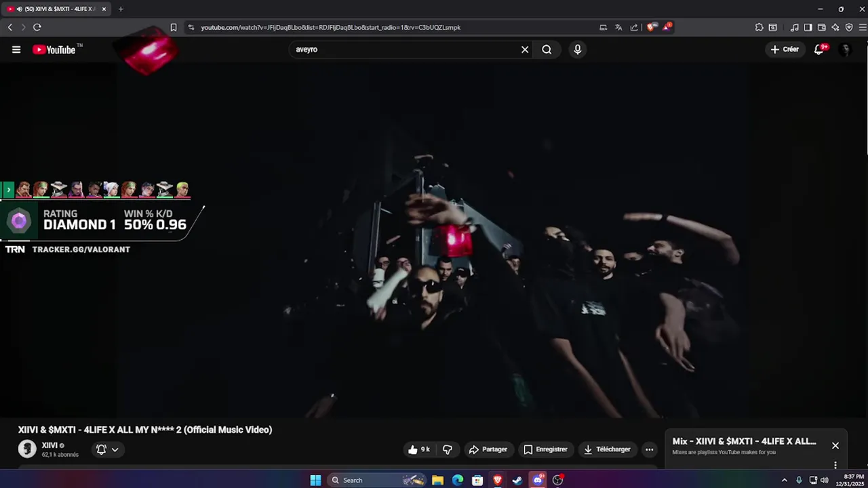Click the Télécharger download button
Image resolution: width=868 pixels, height=488 pixels.
(607, 449)
